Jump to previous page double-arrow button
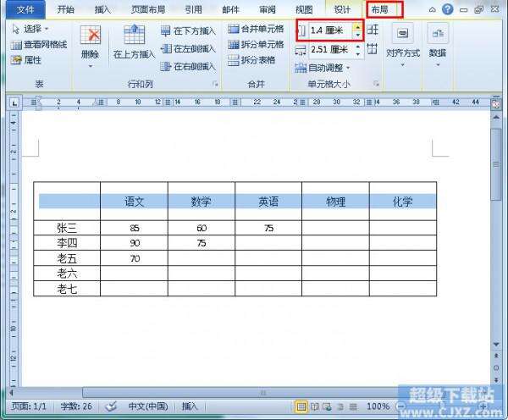This screenshot has width=508, height=420. click(x=496, y=356)
